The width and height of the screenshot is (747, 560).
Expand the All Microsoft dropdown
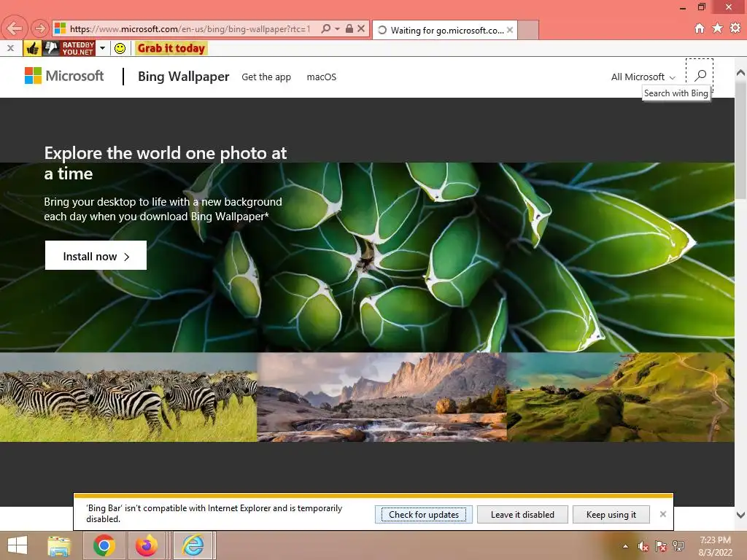pyautogui.click(x=643, y=77)
